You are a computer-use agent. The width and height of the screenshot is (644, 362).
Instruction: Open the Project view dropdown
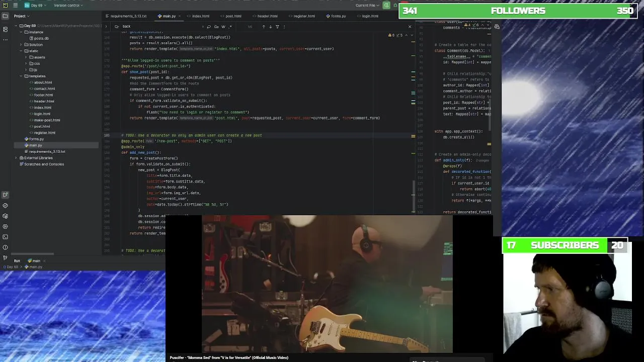tap(22, 16)
